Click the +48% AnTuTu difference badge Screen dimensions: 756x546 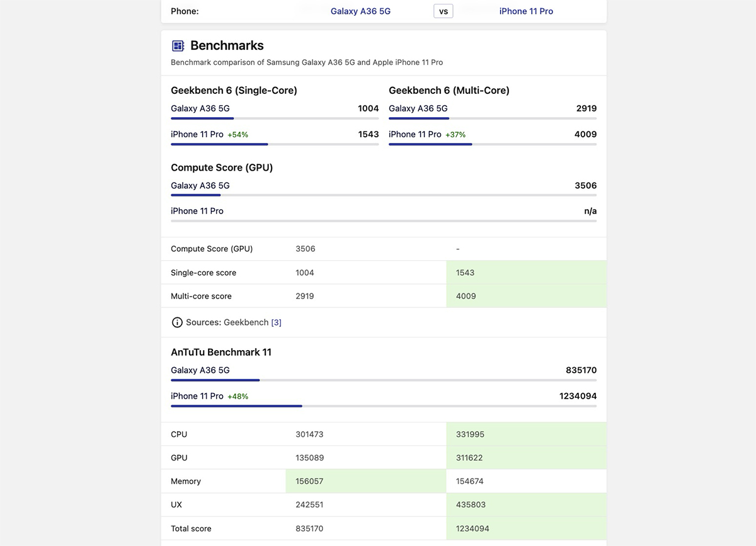238,397
